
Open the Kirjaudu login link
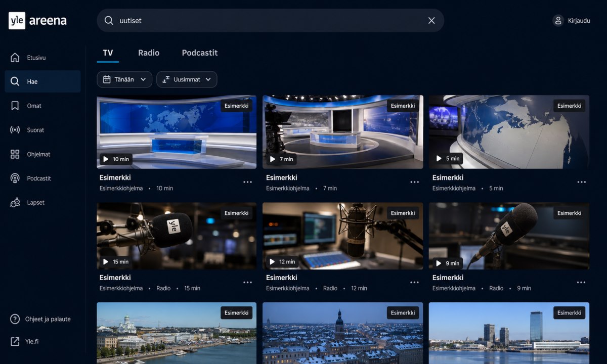pos(579,21)
